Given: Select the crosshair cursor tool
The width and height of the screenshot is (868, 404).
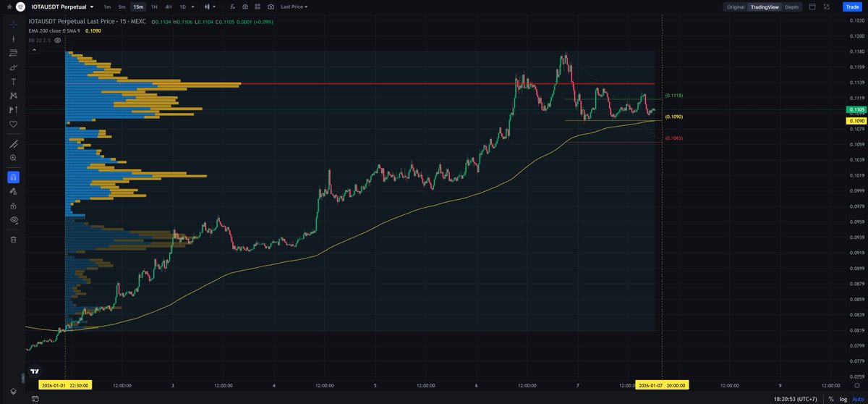Looking at the screenshot, I should 14,24.
